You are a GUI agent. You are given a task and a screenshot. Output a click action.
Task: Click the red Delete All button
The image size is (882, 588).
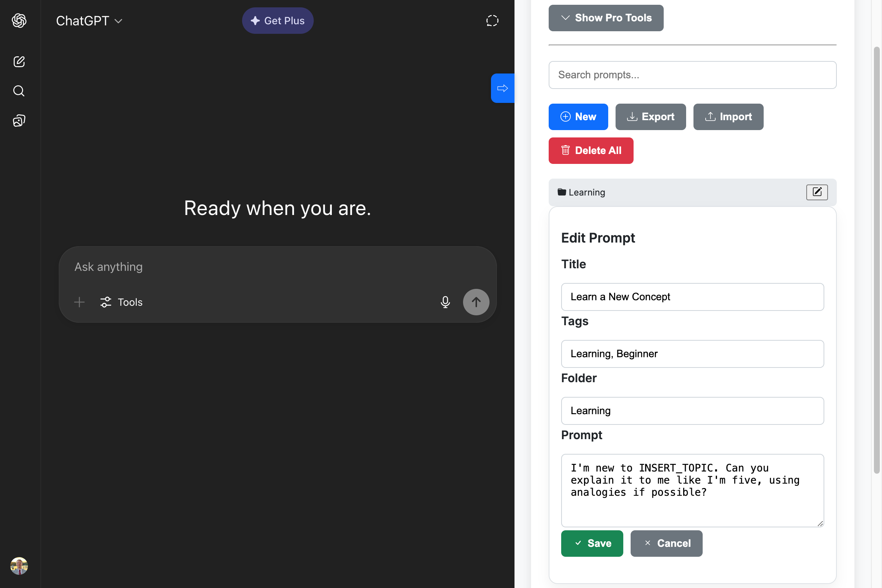point(591,151)
